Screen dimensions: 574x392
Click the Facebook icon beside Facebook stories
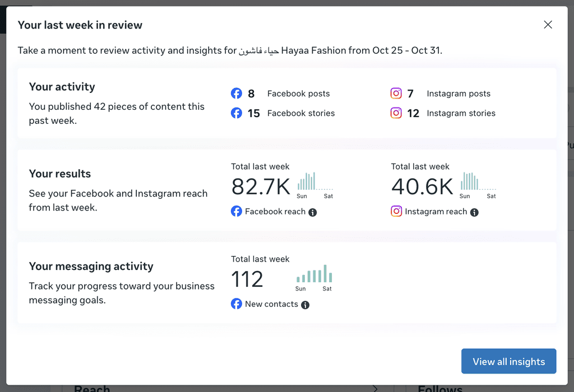pos(237,113)
